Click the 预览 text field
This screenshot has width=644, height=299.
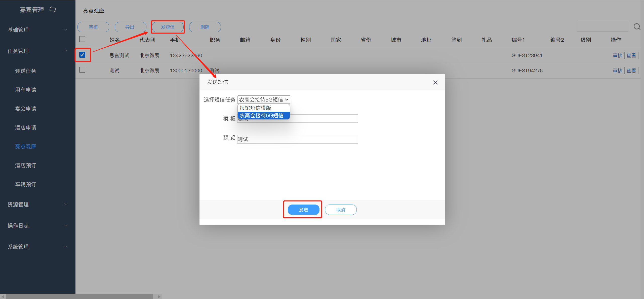click(297, 139)
